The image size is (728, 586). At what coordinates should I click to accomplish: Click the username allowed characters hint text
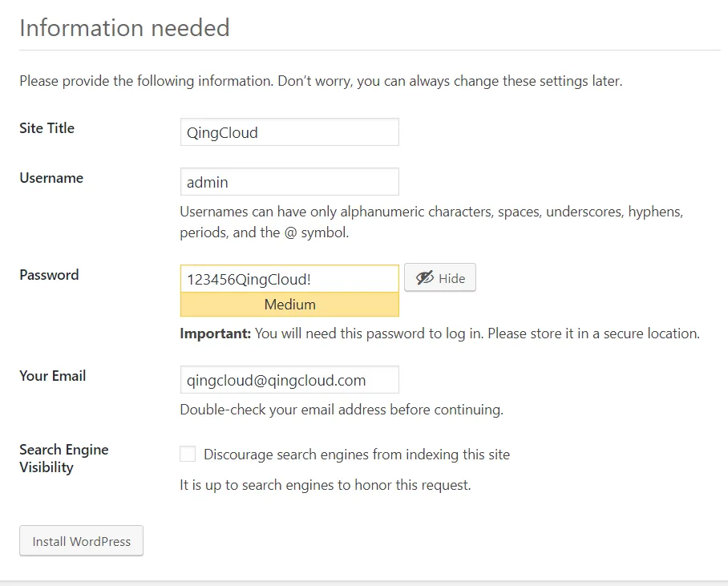(x=431, y=223)
